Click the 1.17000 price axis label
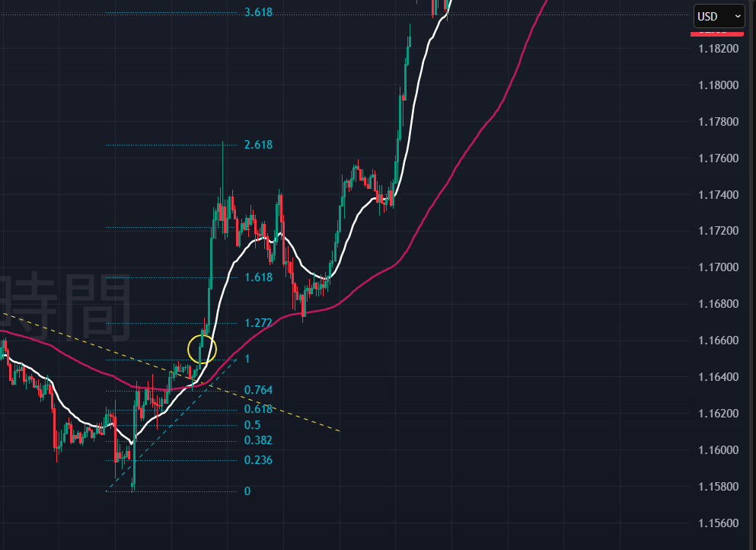 pos(719,267)
